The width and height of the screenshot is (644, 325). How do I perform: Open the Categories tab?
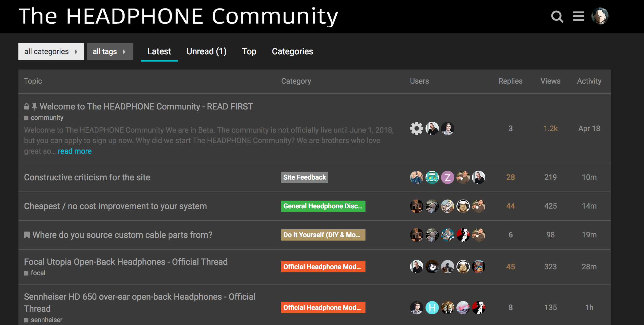pos(292,51)
